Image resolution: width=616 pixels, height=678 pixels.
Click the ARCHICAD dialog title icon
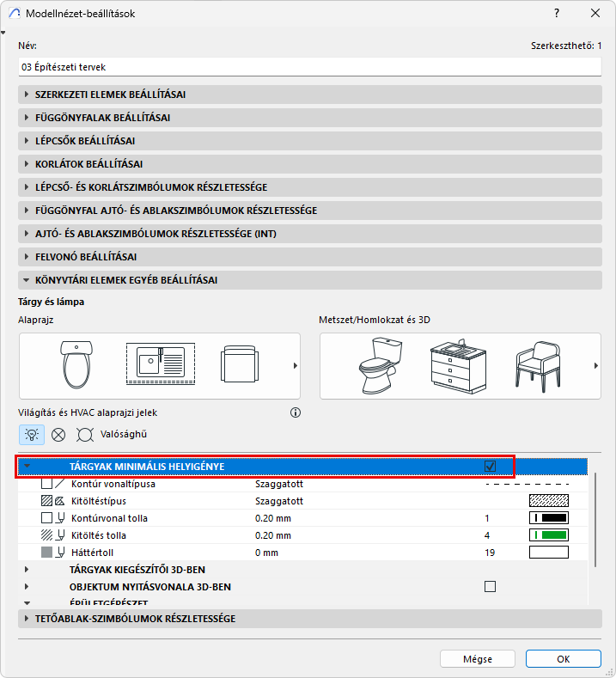pyautogui.click(x=15, y=14)
